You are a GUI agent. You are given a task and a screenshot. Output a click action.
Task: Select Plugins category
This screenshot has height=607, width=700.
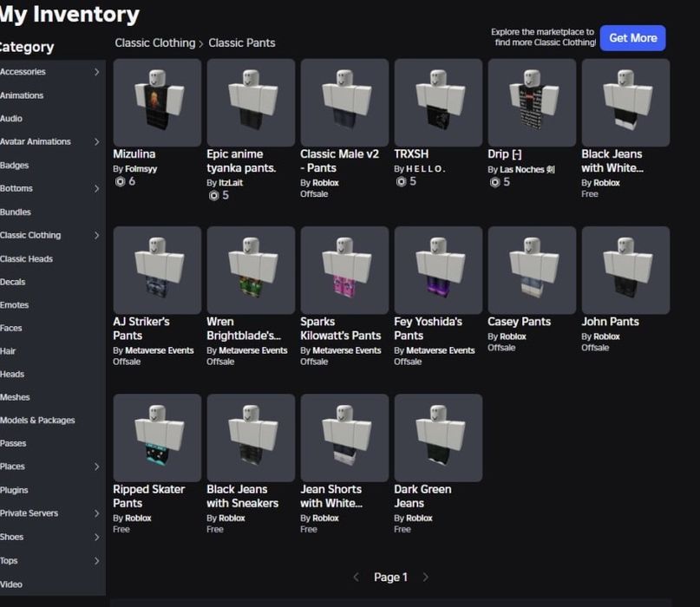click(14, 490)
